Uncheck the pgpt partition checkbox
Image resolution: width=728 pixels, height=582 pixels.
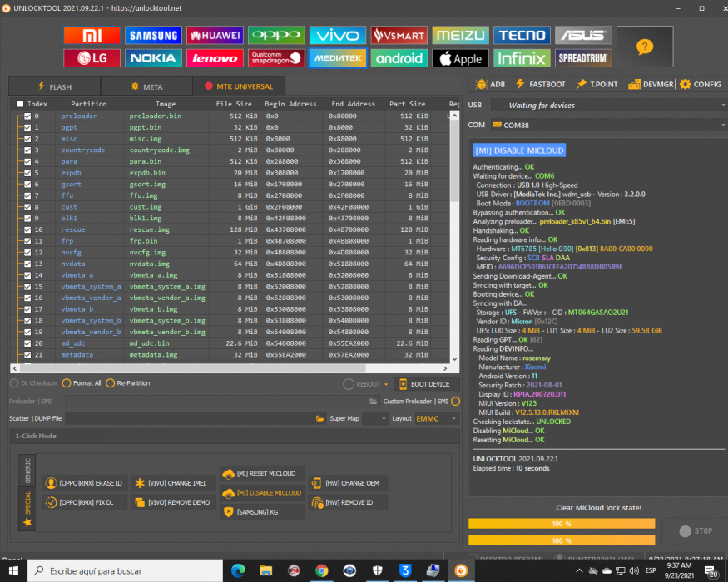pyautogui.click(x=27, y=127)
